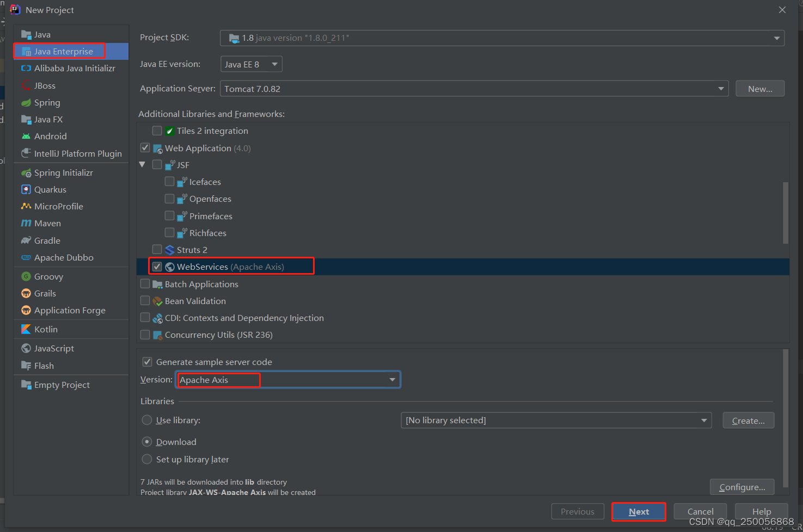
Task: Open the Application Server dropdown
Action: pyautogui.click(x=474, y=89)
